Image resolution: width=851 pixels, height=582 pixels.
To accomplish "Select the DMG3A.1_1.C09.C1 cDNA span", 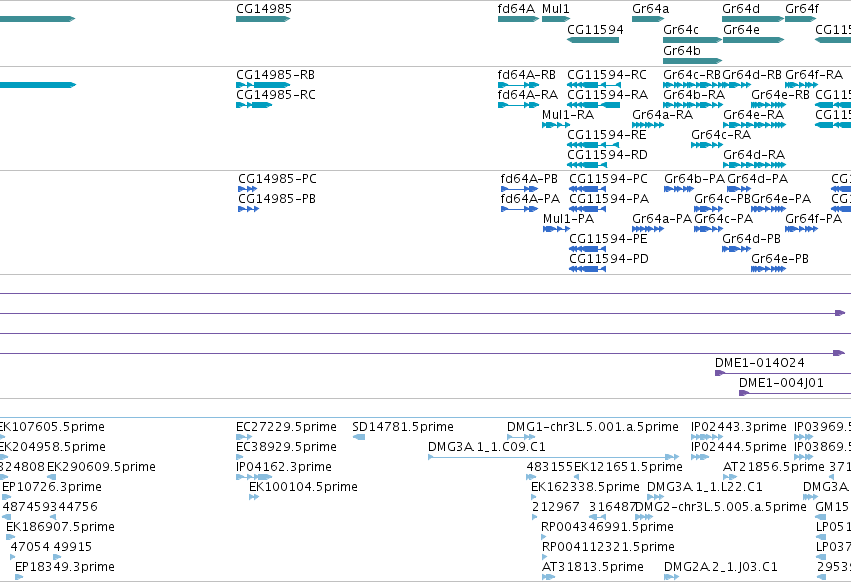I will pyautogui.click(x=554, y=457).
